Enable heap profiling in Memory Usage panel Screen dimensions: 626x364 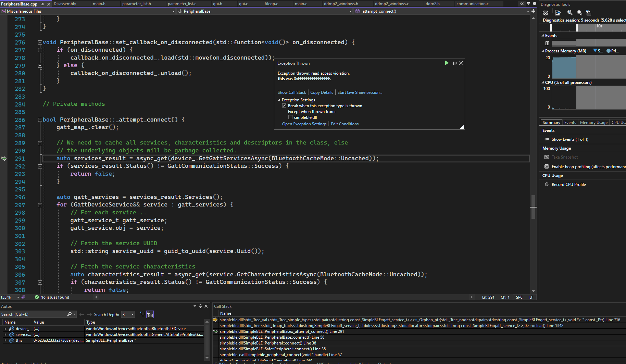coord(546,166)
